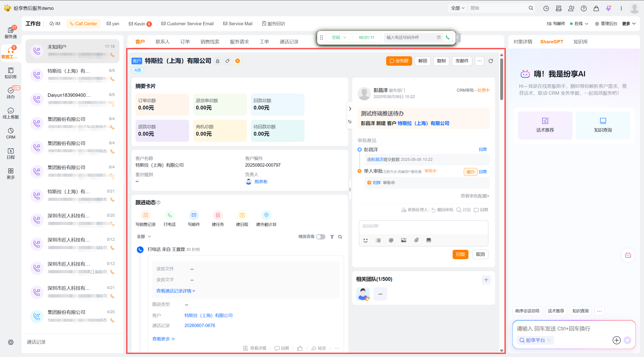Screen dimensions: 644x357
Task: Attach a file in the reply box
Action: pyautogui.click(x=416, y=240)
